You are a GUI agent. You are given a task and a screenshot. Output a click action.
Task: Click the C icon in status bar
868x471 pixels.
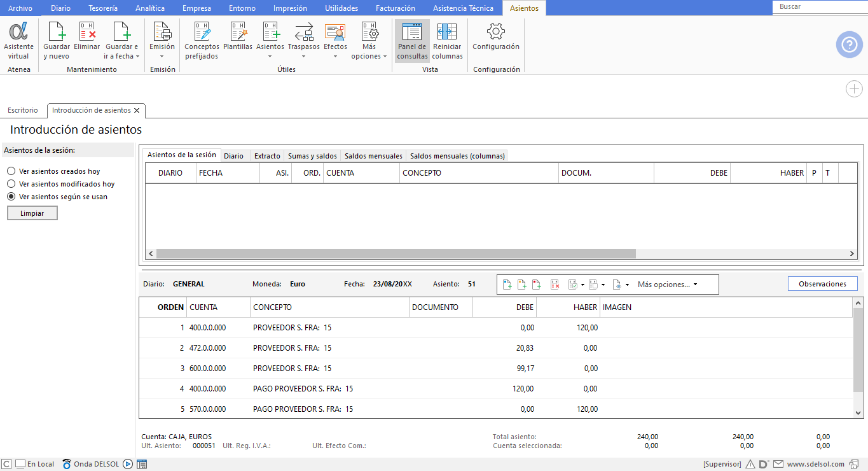click(6, 464)
